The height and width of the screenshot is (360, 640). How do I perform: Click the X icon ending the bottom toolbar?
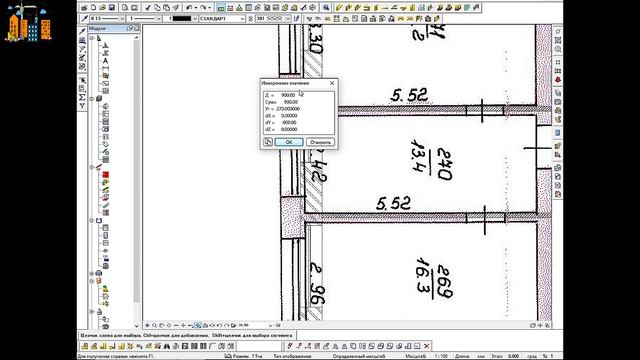tap(427, 346)
